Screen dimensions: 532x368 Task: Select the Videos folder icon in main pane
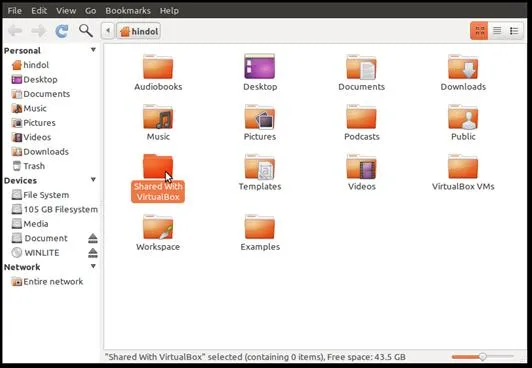click(361, 167)
